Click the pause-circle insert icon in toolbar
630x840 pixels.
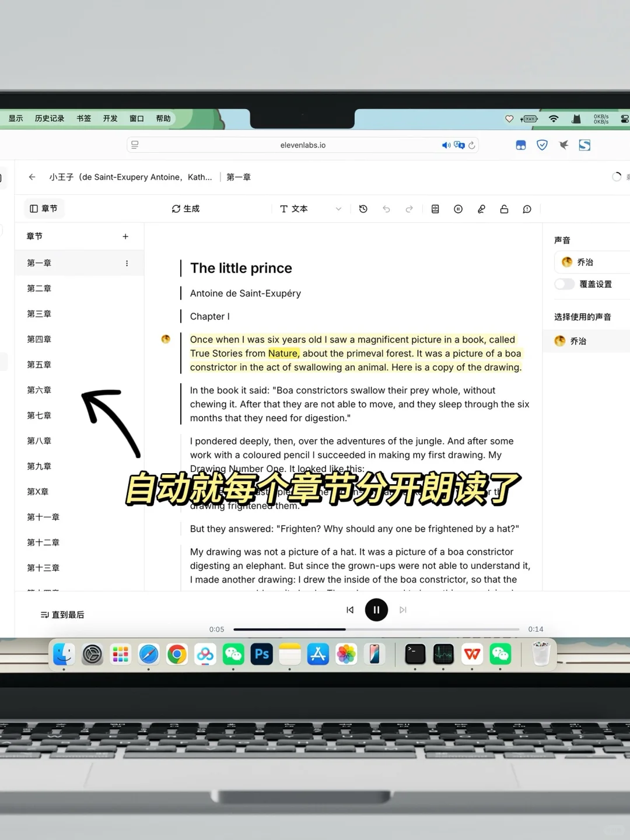[x=459, y=209]
